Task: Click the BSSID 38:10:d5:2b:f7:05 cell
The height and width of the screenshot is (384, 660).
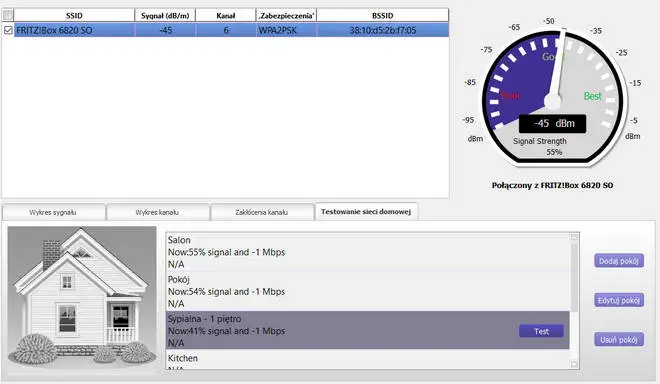Action: click(x=383, y=30)
